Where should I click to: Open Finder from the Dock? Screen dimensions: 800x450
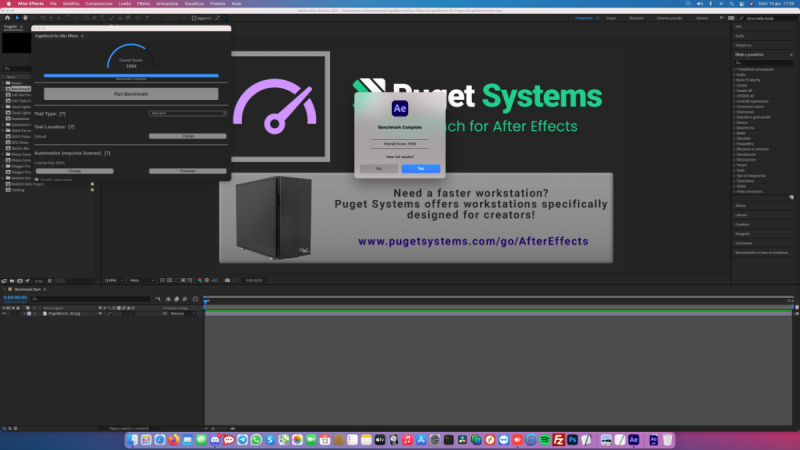[x=134, y=439]
